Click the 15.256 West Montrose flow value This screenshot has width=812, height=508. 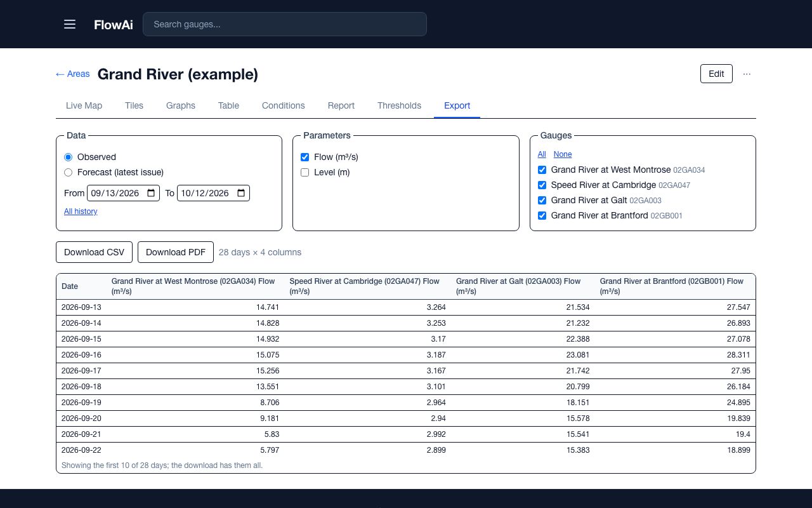pos(268,371)
